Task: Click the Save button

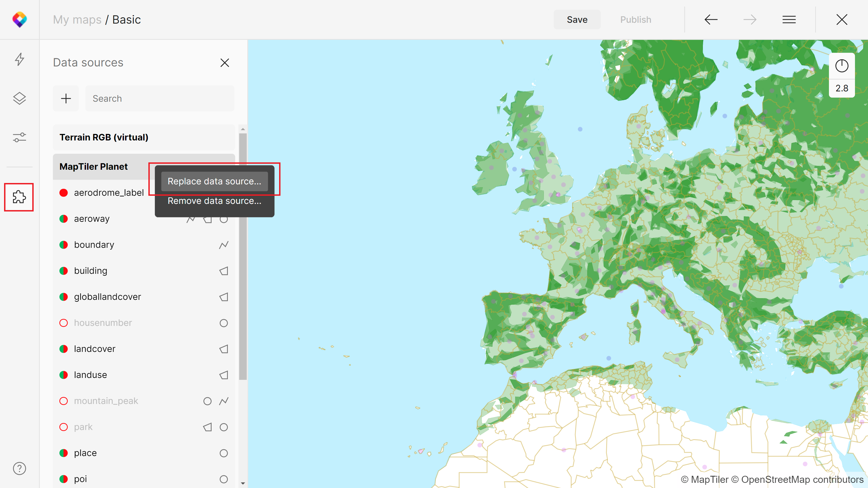Action: [x=577, y=20]
